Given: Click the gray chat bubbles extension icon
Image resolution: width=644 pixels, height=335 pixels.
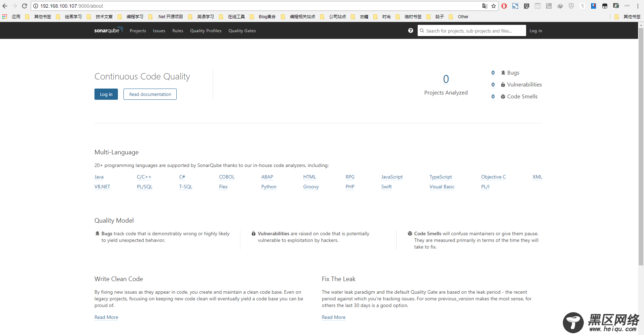Looking at the screenshot, I should point(560,6).
